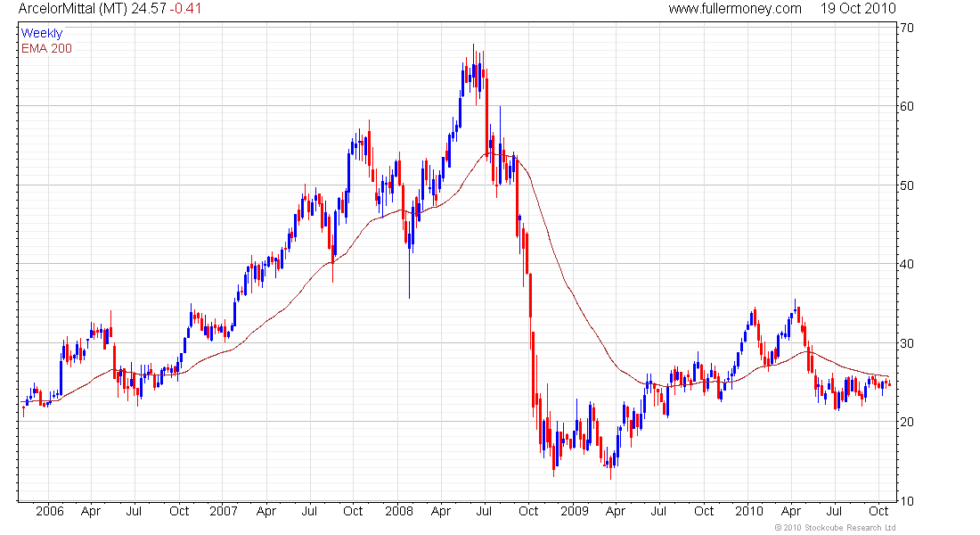This screenshot has height=535, width=980.
Task: Select the red EMA 200 legend label
Action: tap(46, 48)
